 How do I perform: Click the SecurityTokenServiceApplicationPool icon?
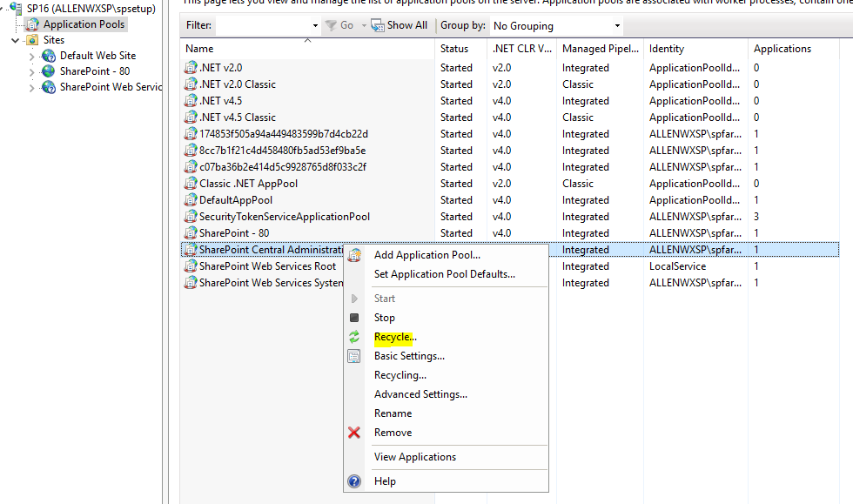click(x=191, y=217)
